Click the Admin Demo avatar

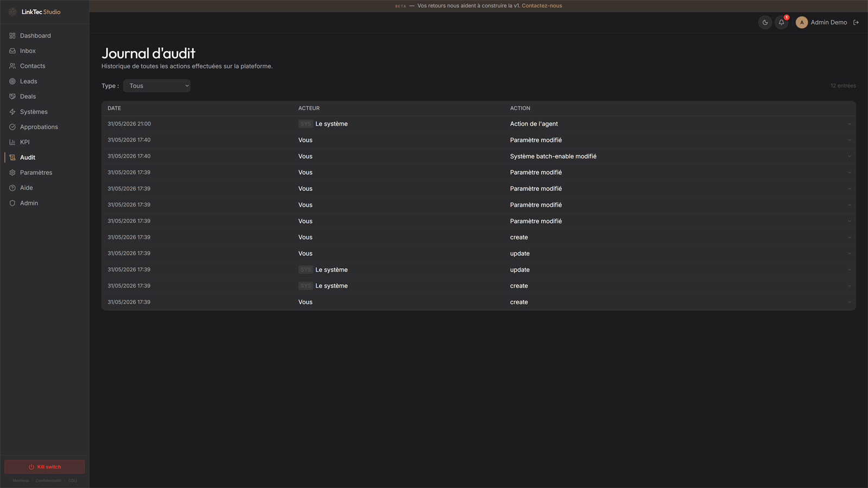point(802,22)
